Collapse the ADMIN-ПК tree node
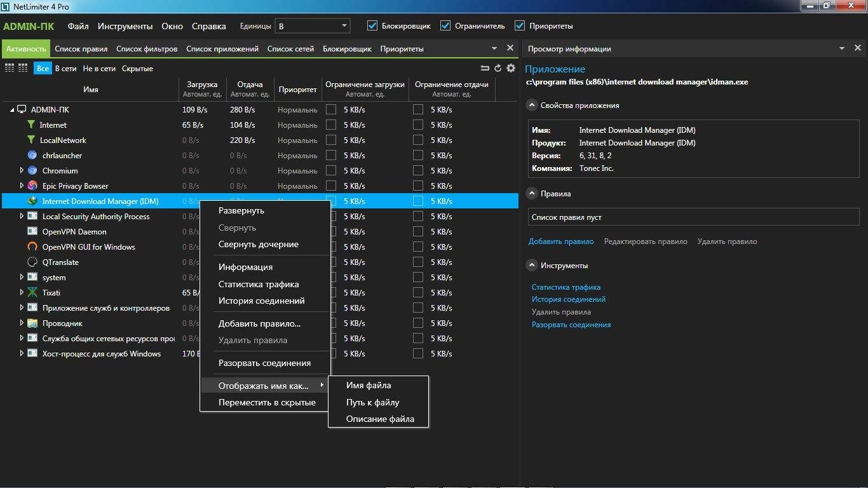This screenshot has height=488, width=868. (x=11, y=110)
